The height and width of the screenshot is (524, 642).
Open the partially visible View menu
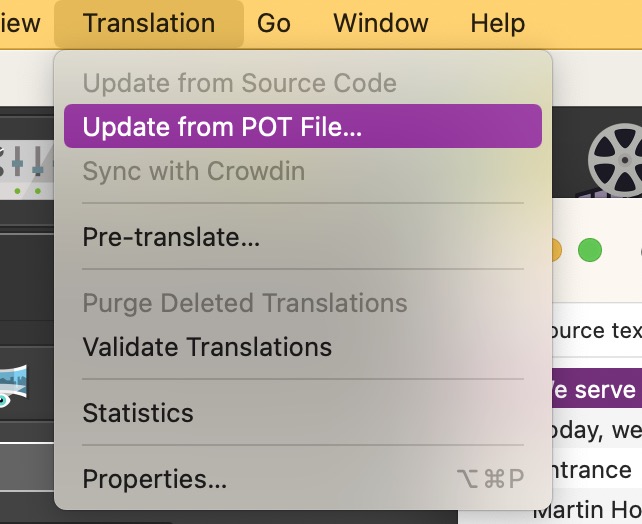point(20,23)
